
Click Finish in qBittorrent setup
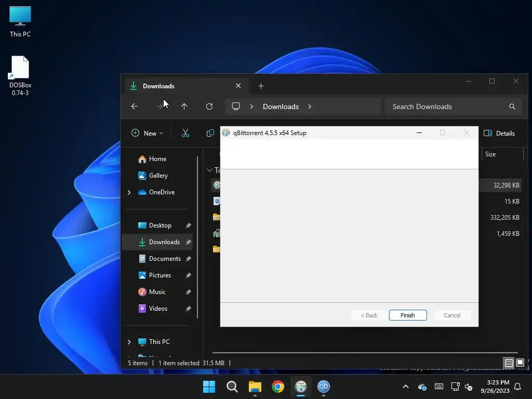tap(408, 315)
